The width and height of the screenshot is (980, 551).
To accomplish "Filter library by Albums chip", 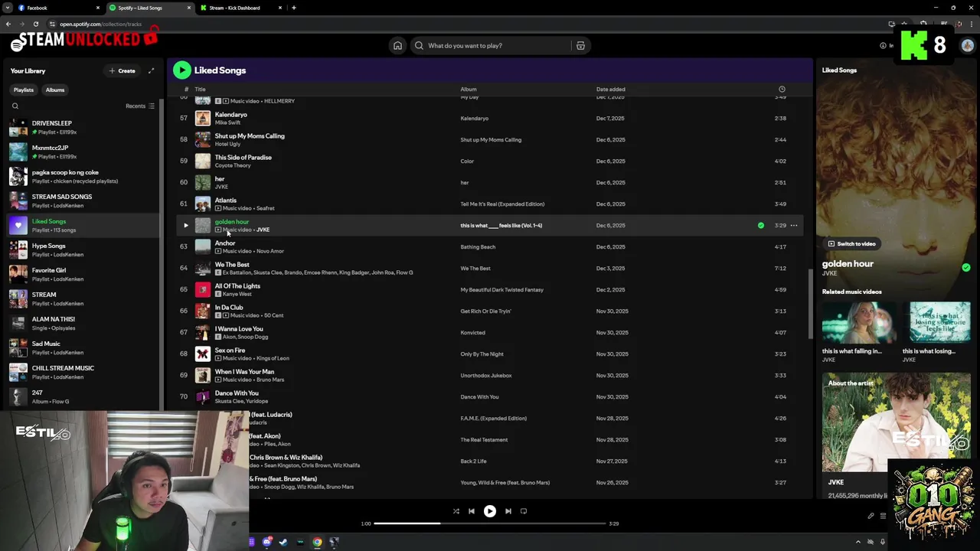I will (x=55, y=90).
